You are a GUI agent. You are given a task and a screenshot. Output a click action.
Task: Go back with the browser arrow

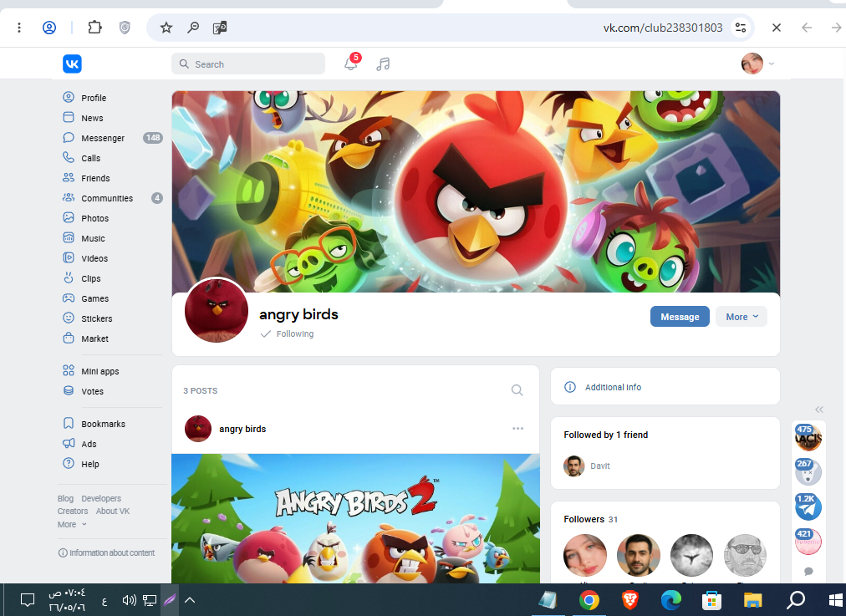[807, 28]
